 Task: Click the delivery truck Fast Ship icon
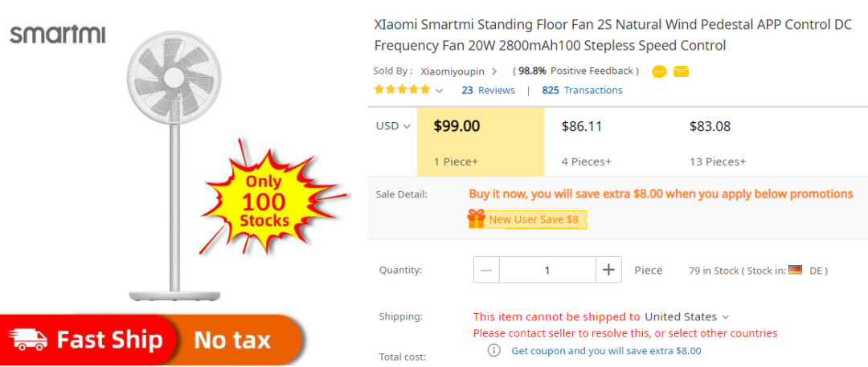click(x=30, y=339)
